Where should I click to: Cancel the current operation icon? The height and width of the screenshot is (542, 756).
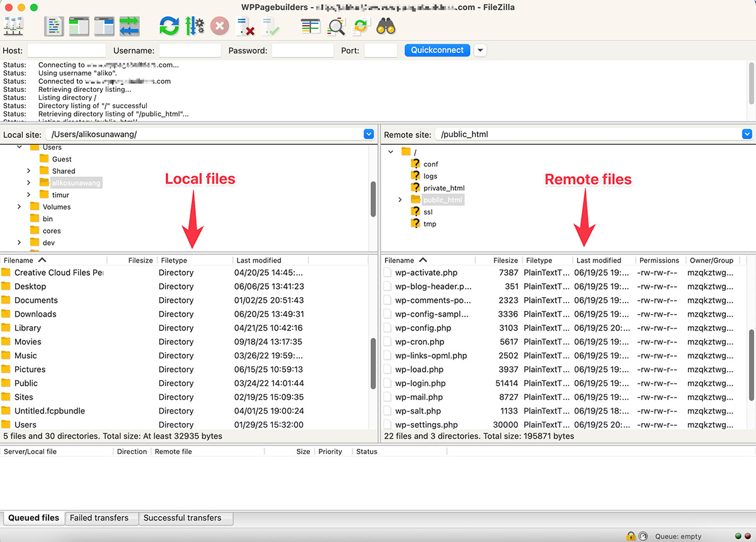pos(219,26)
